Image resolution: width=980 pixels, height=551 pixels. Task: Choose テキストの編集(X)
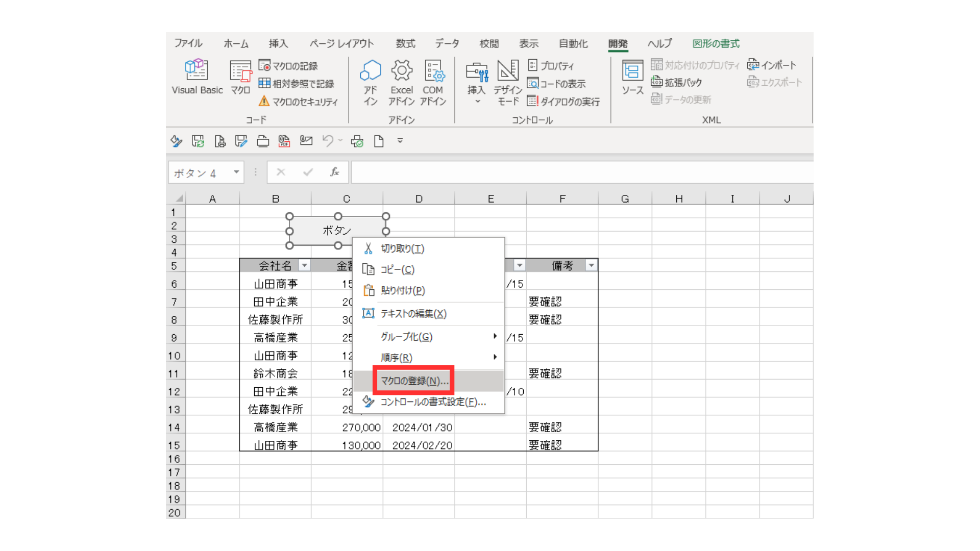point(429,314)
